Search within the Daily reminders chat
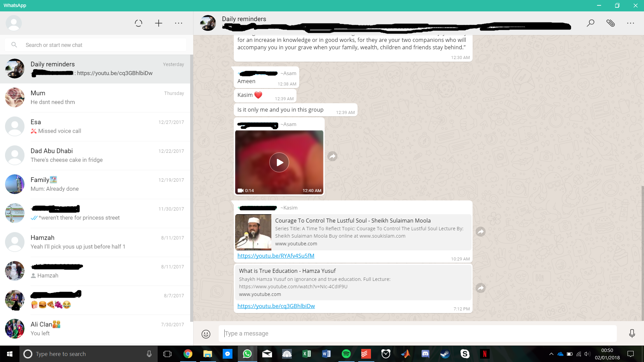This screenshot has width=644, height=362. click(x=590, y=23)
